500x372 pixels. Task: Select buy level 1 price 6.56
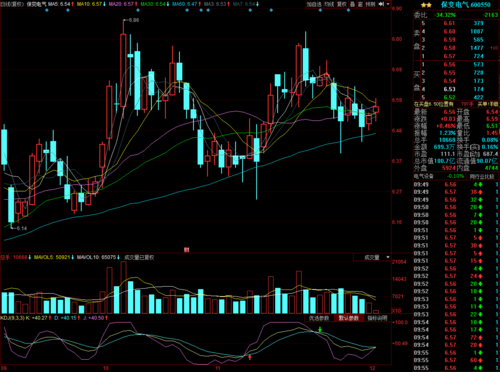coord(449,65)
